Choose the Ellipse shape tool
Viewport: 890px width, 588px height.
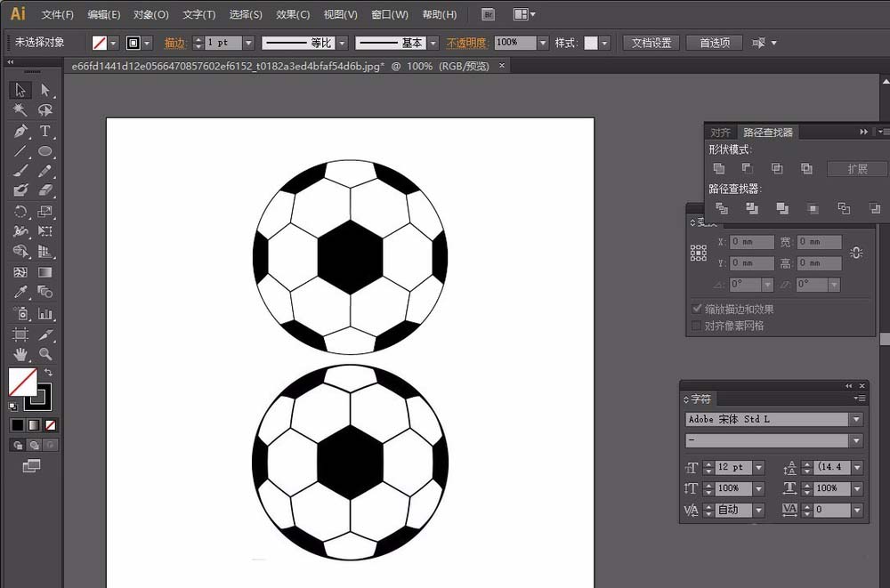(44, 152)
